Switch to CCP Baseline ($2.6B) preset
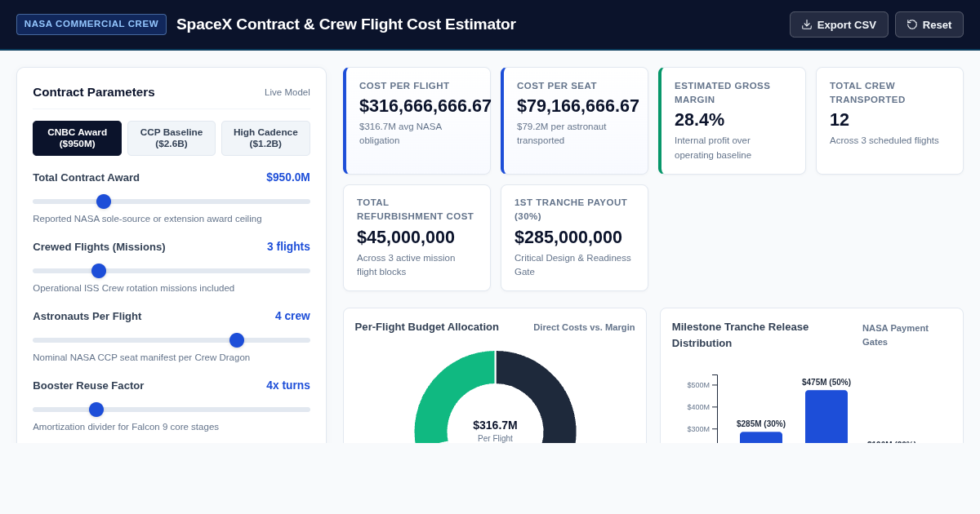980x514 pixels. 171,138
